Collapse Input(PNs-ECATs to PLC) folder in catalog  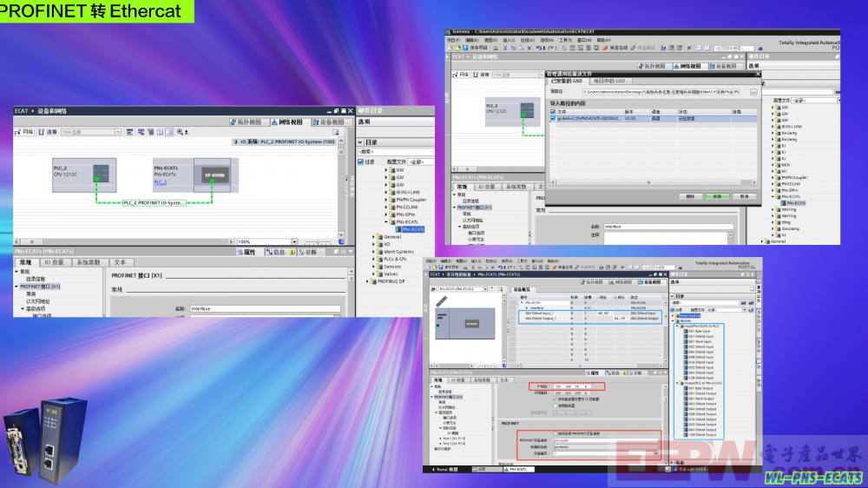click(676, 326)
